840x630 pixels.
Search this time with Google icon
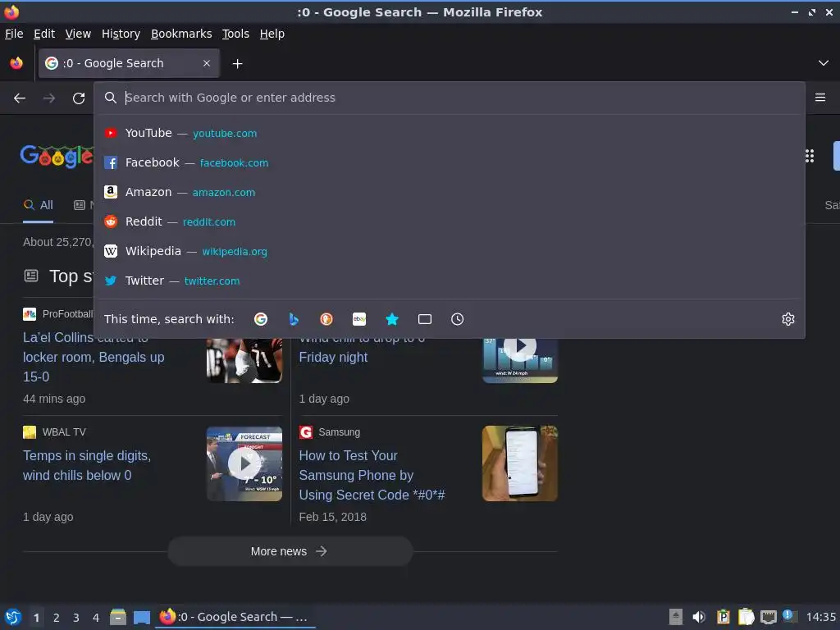(261, 319)
